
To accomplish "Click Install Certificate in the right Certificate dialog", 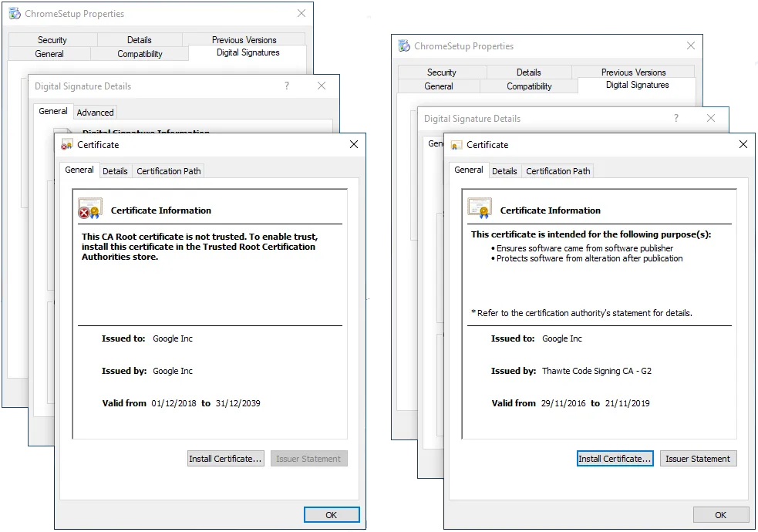I will pyautogui.click(x=615, y=458).
